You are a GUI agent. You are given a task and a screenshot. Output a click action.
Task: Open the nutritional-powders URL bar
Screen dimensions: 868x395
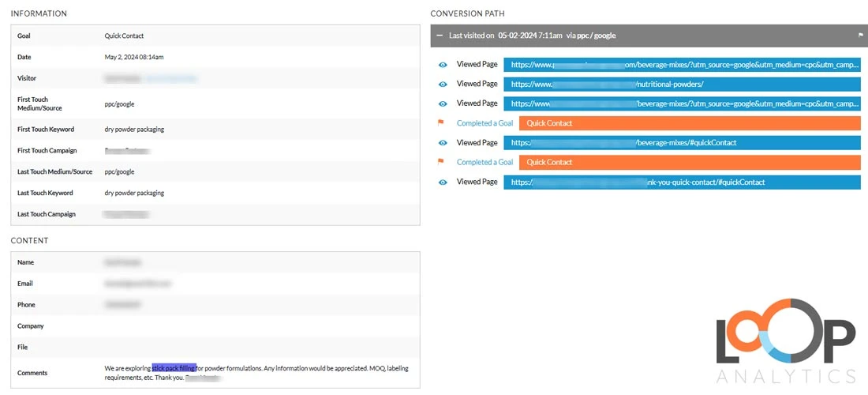point(682,85)
